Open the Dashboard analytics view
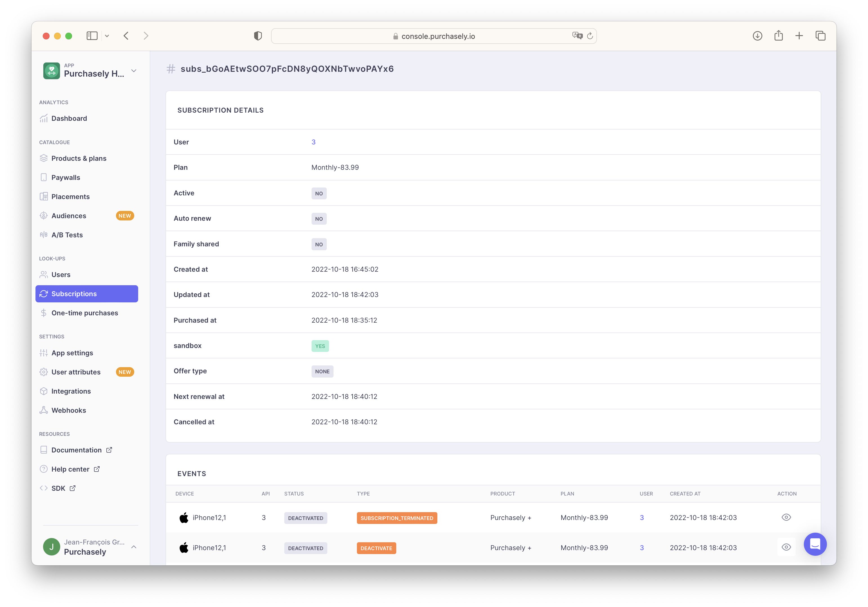868x607 pixels. (69, 118)
